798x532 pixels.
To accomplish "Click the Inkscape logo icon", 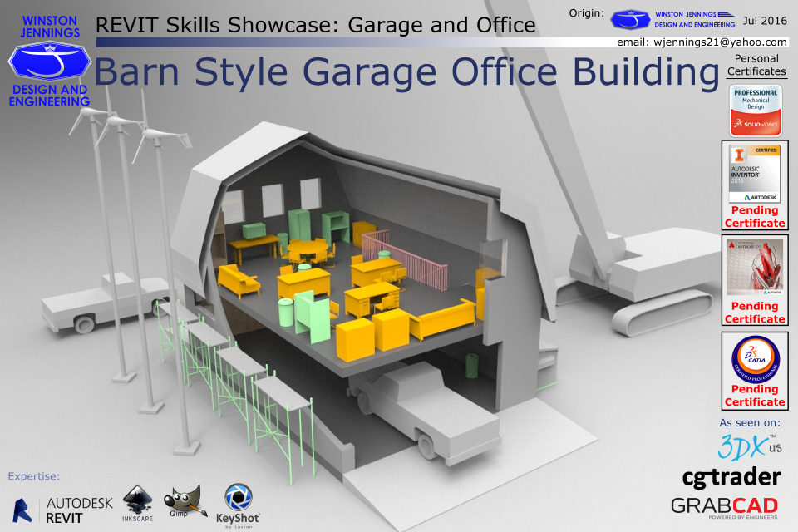I will 137,504.
